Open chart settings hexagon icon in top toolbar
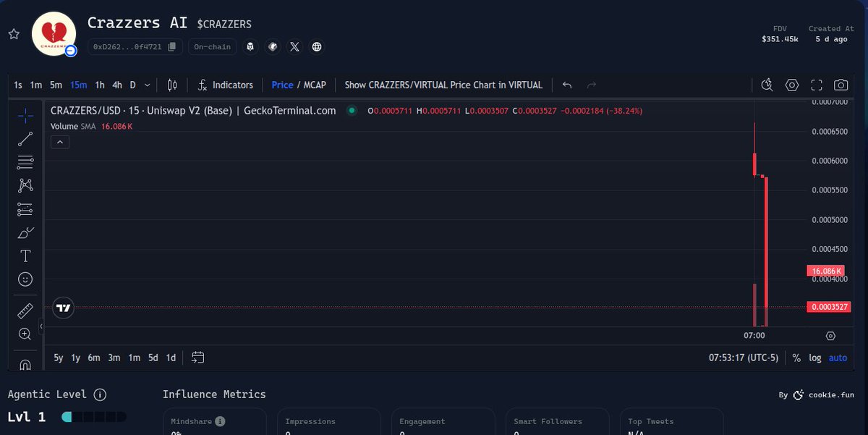This screenshot has width=868, height=435. click(792, 85)
